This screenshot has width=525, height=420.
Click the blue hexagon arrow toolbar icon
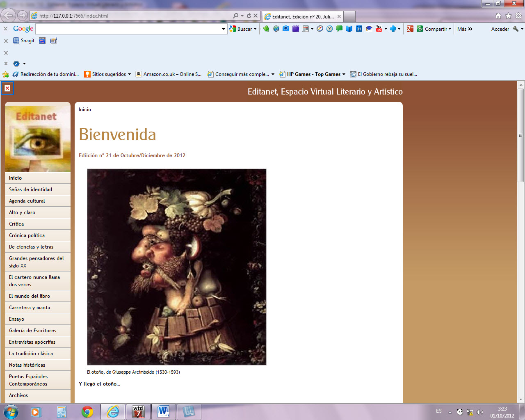pos(16,64)
